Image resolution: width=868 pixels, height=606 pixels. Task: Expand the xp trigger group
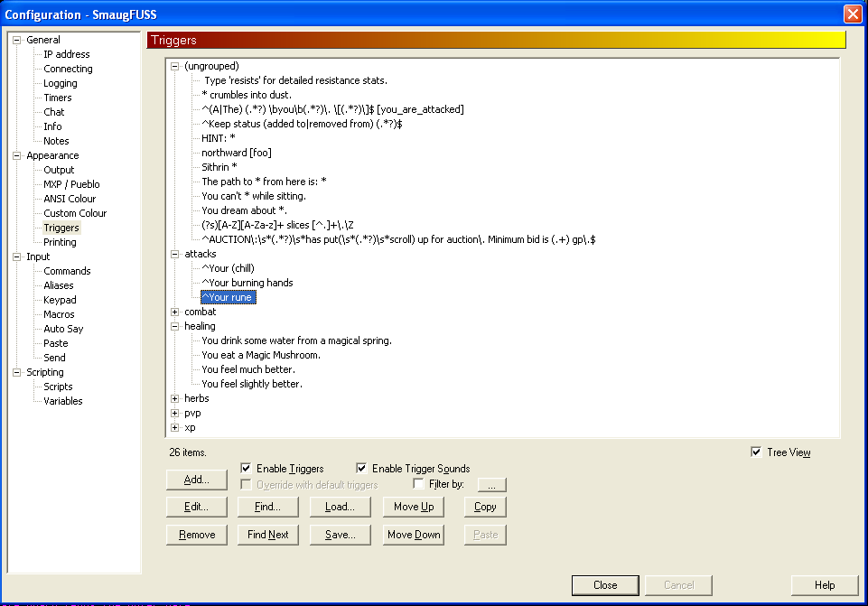[x=175, y=428]
